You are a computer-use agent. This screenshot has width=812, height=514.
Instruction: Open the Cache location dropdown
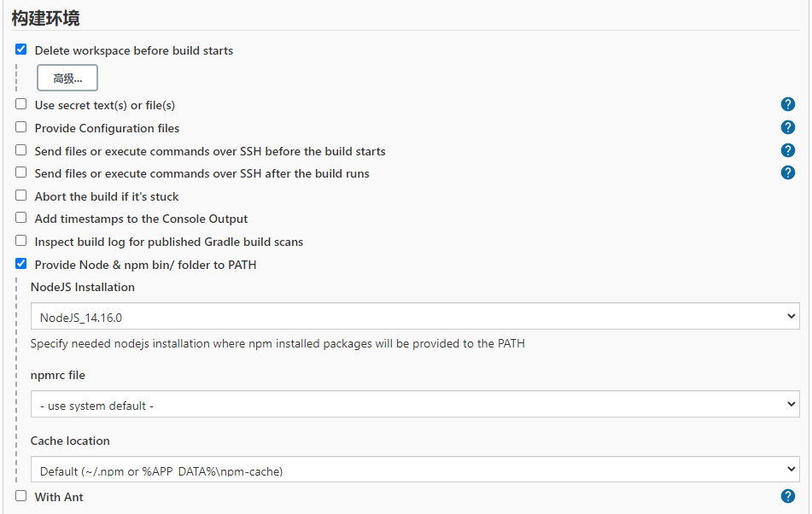tap(415, 470)
